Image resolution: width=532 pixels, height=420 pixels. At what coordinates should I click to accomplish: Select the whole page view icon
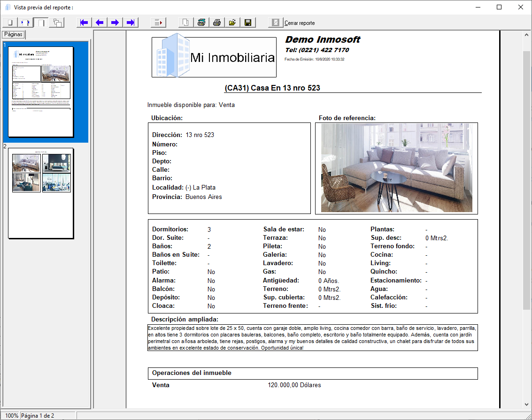click(10, 22)
